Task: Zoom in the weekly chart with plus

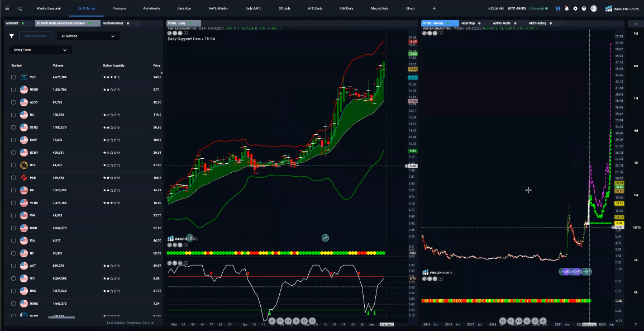Action: (527, 321)
